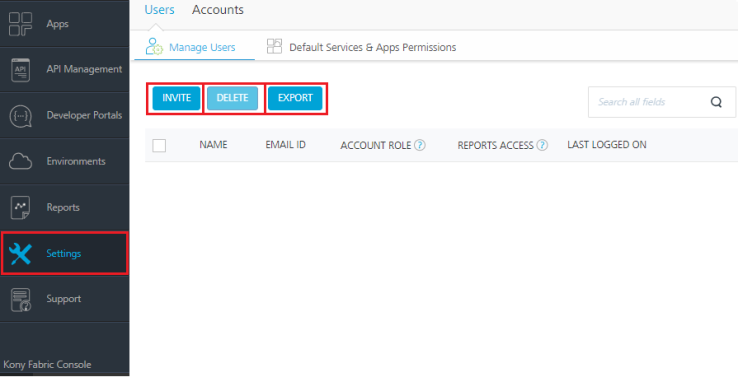Switch to the Accounts tab
Screen dimensions: 738x377
point(217,10)
